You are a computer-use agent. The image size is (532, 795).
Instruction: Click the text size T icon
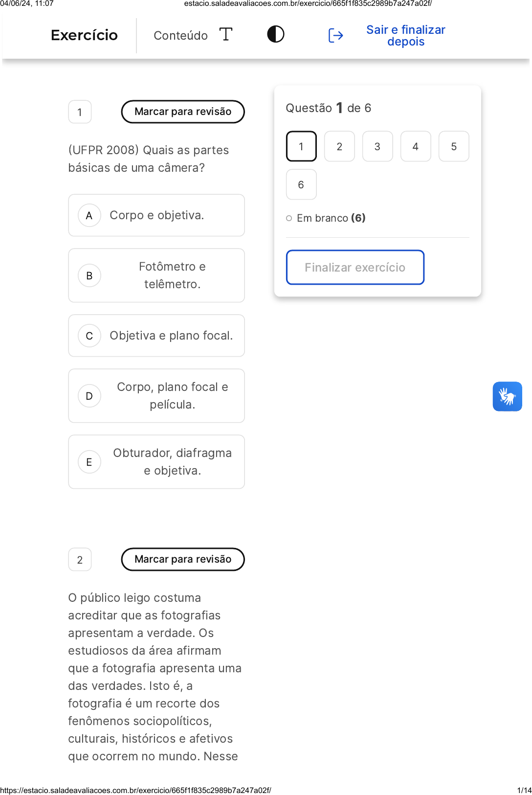(225, 35)
